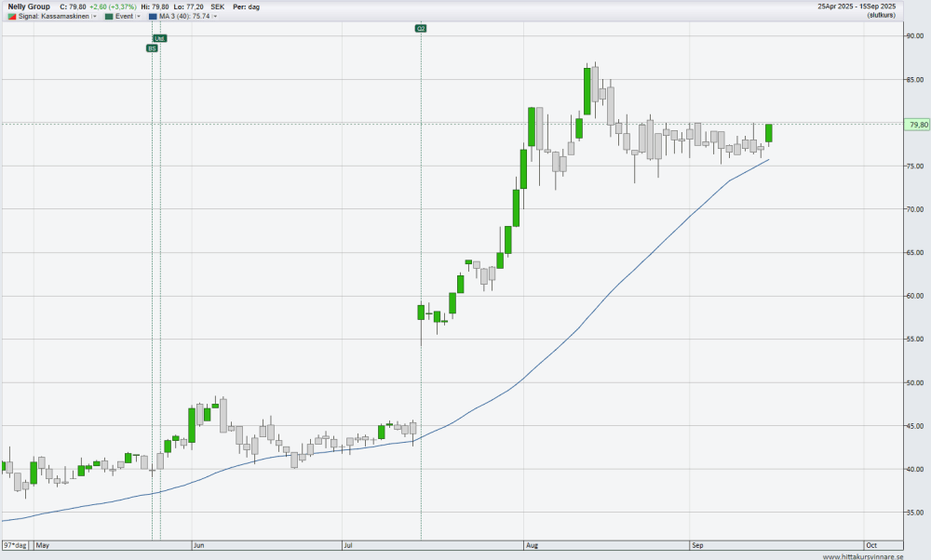Click the 35.00 price axis label

pyautogui.click(x=914, y=513)
